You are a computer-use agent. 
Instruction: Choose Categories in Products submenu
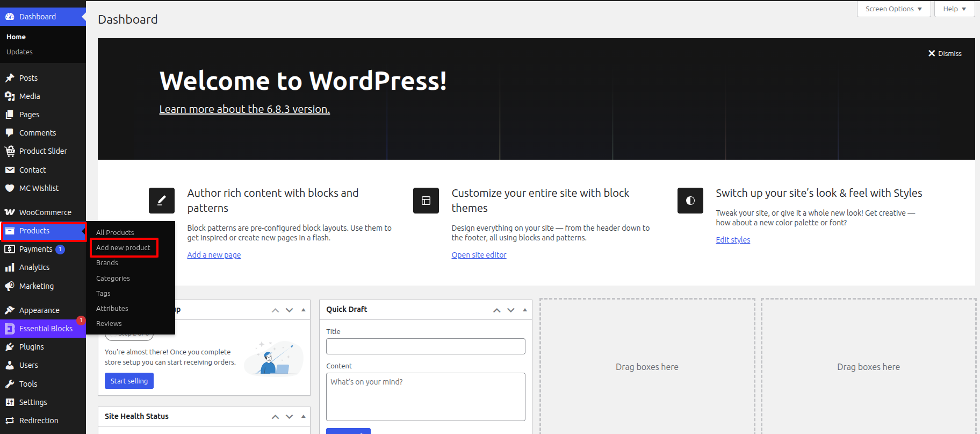coord(113,279)
